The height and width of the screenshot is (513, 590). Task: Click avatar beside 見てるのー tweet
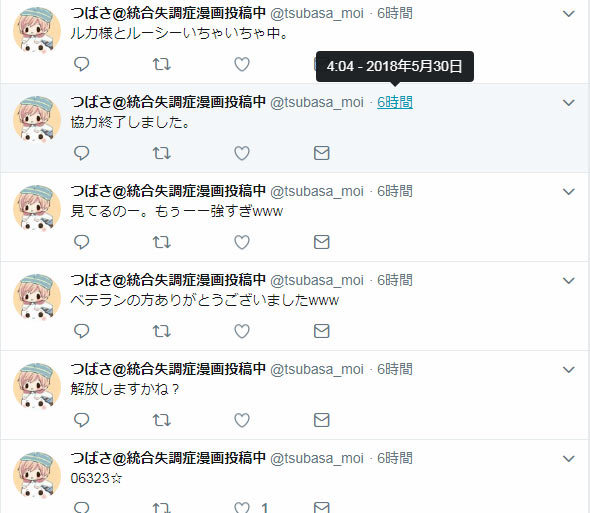(x=37, y=208)
